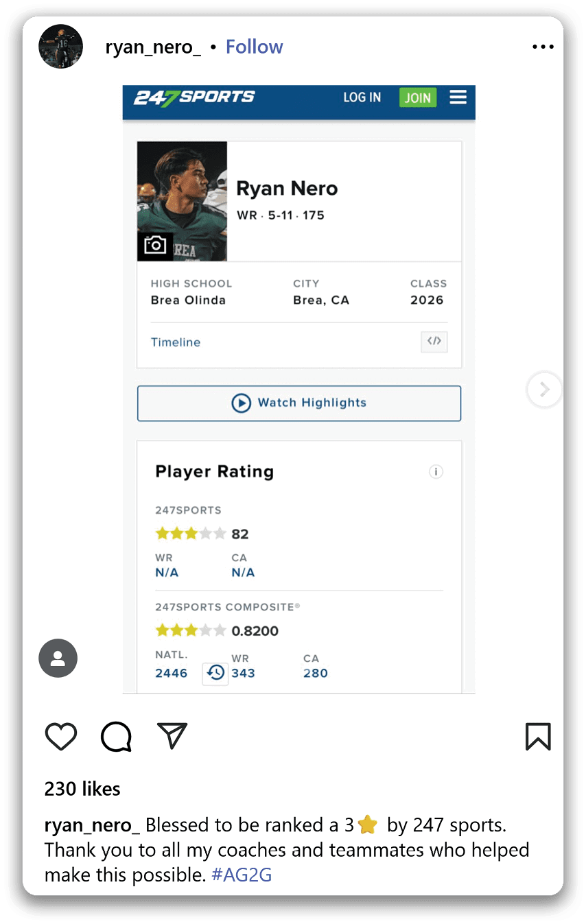Screen dimensions: 586x924
Task: Go to the next slide with the arrow
Action: 544,390
